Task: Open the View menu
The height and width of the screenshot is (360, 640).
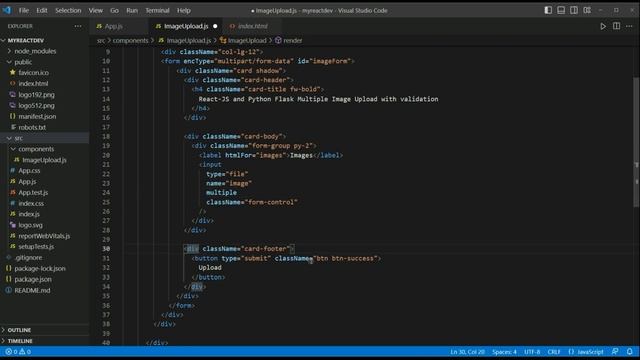Action: (x=96, y=11)
